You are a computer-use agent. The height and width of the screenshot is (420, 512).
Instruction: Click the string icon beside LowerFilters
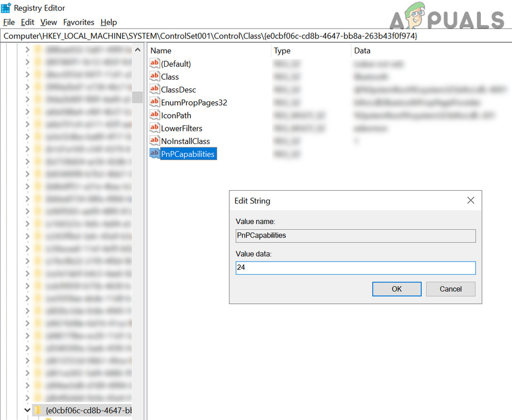[155, 128]
